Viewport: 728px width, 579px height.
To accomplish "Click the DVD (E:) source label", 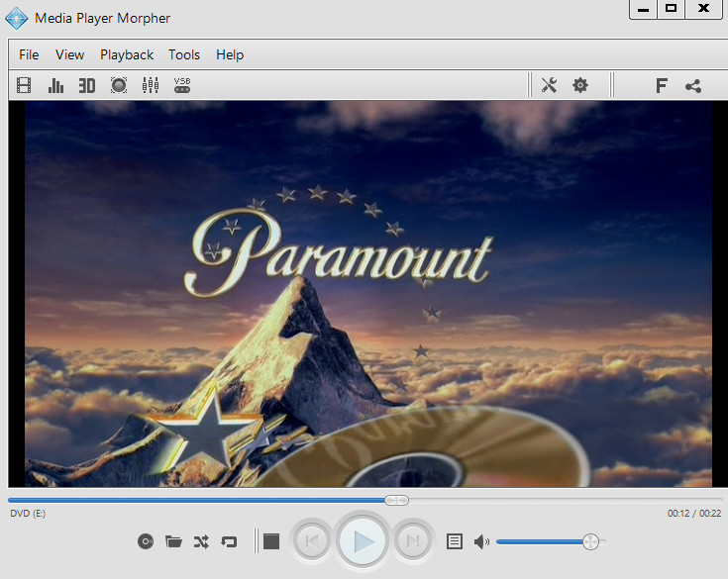I will (28, 513).
